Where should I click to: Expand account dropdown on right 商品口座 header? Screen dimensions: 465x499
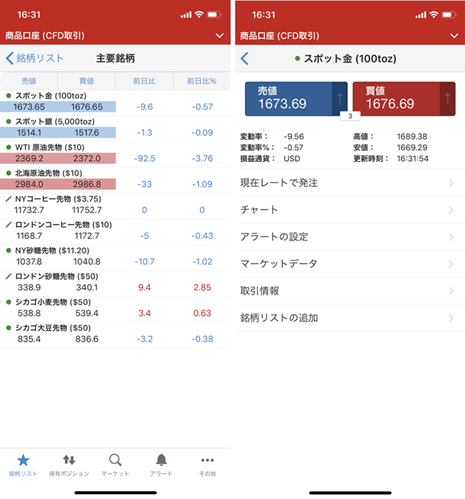[454, 35]
